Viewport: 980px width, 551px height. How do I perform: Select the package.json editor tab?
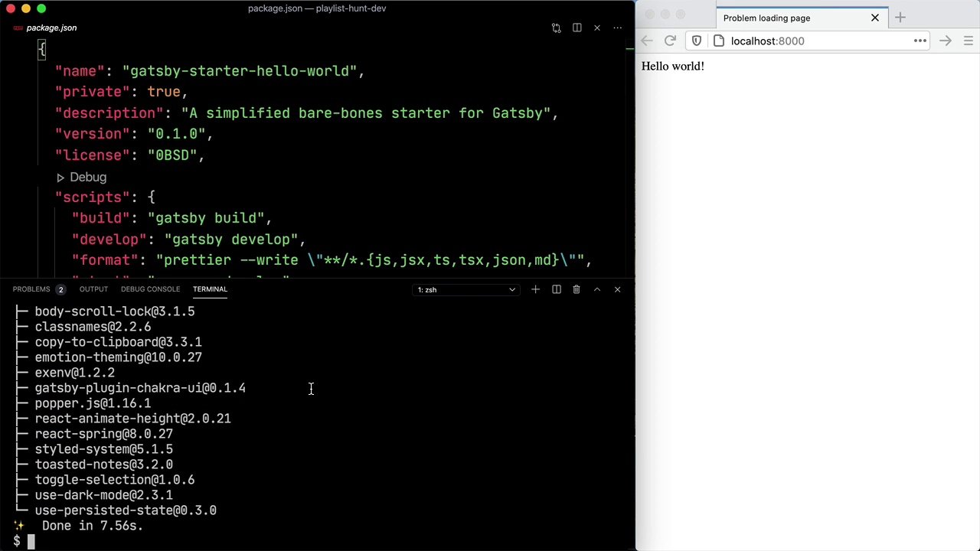point(51,28)
